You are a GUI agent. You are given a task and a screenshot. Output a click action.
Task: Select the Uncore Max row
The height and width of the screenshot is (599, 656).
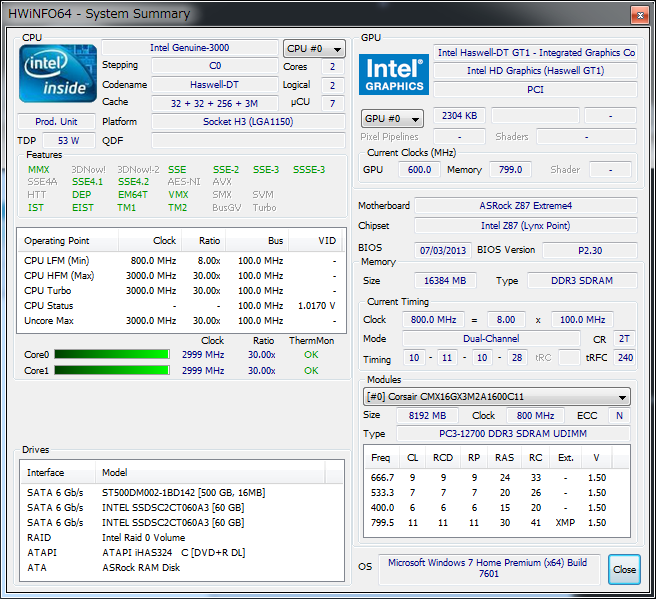181,321
